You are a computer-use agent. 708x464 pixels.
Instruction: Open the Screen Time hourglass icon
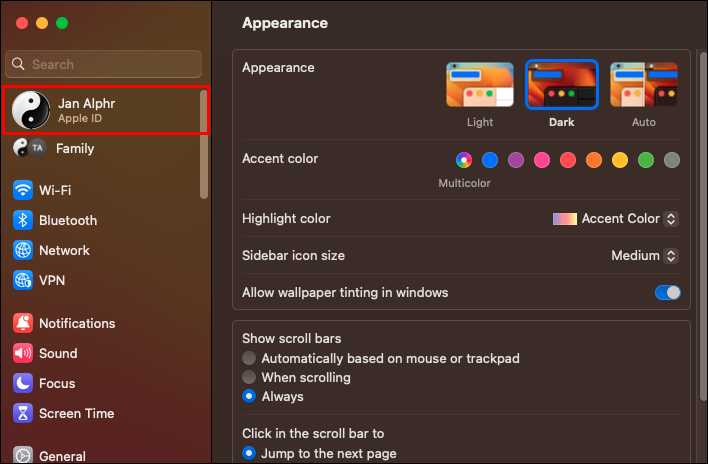click(23, 413)
